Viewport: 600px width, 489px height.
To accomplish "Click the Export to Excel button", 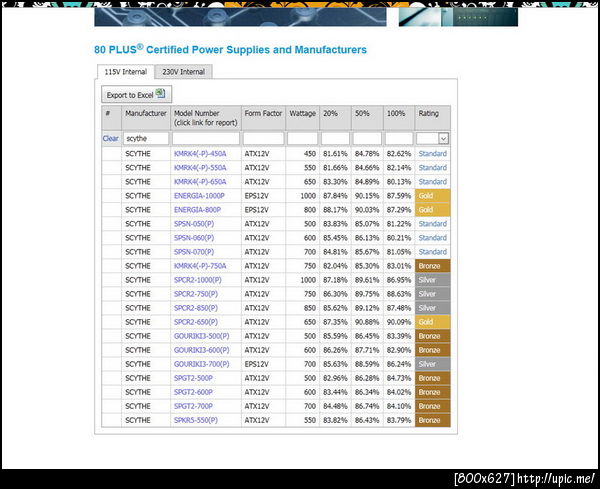I will (137, 95).
